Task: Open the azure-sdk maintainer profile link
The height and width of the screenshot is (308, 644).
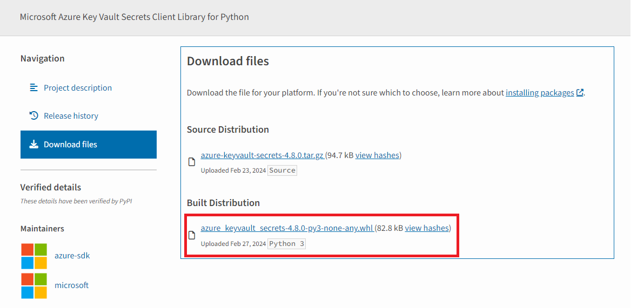Action: (72, 256)
